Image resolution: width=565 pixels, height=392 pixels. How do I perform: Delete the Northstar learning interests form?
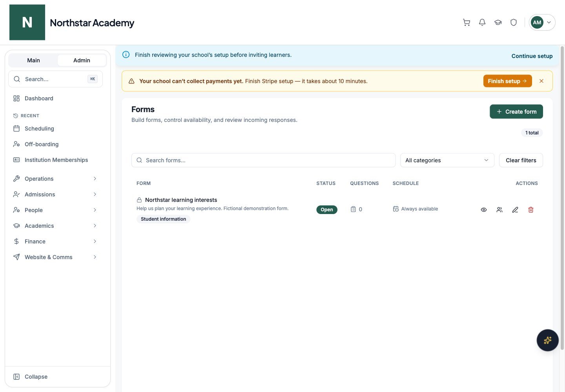(531, 210)
